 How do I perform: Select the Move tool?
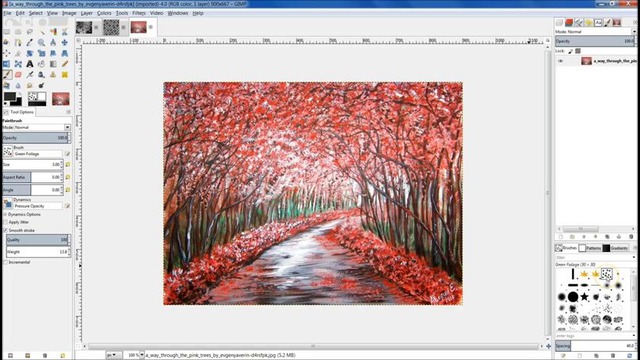64,42
